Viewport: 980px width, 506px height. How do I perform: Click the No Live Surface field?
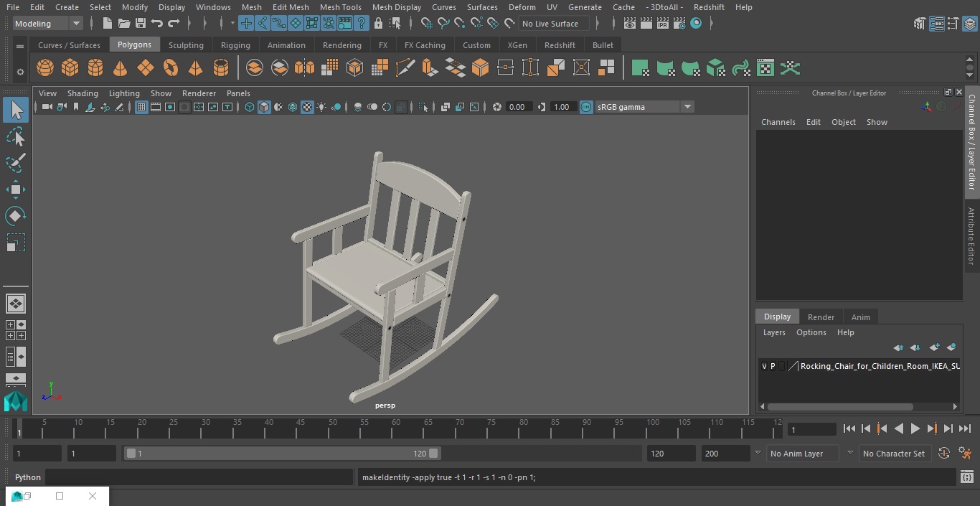(x=554, y=24)
